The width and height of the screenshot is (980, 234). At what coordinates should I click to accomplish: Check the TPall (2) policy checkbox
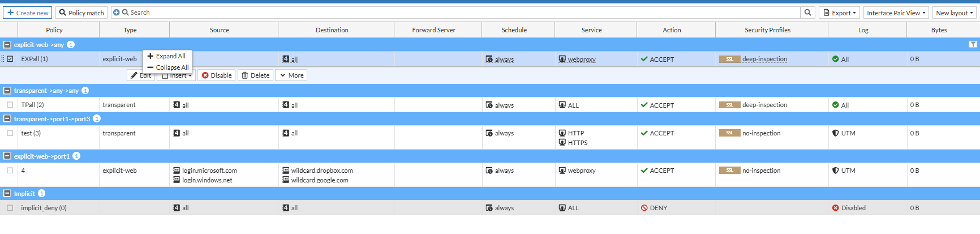click(x=10, y=105)
